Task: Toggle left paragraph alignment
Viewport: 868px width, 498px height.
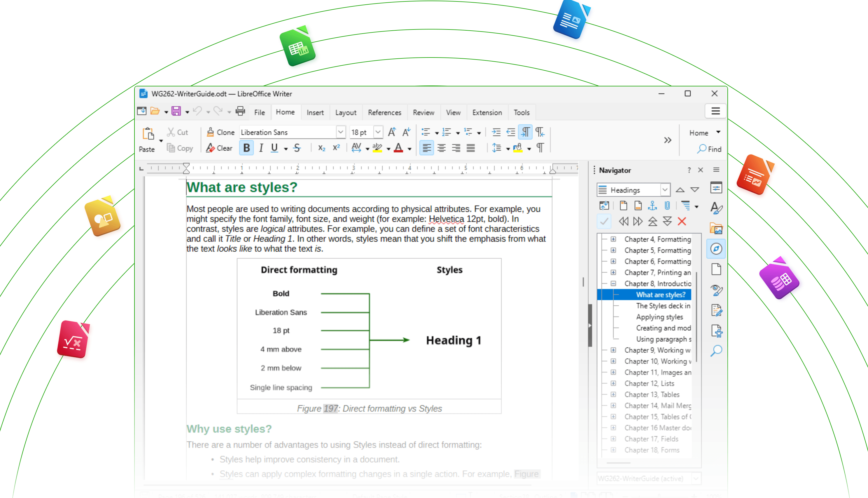Action: [x=426, y=148]
